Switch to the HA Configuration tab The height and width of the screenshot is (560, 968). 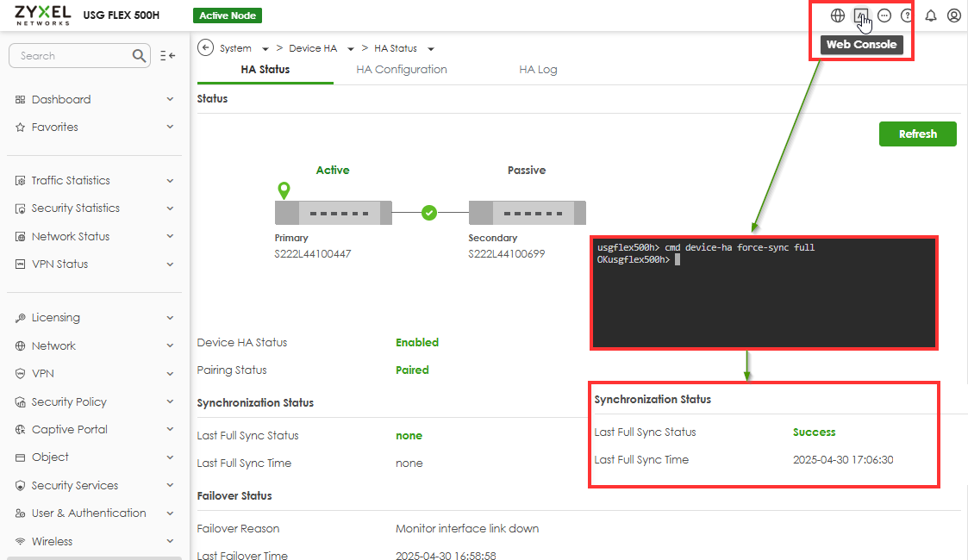pyautogui.click(x=402, y=70)
